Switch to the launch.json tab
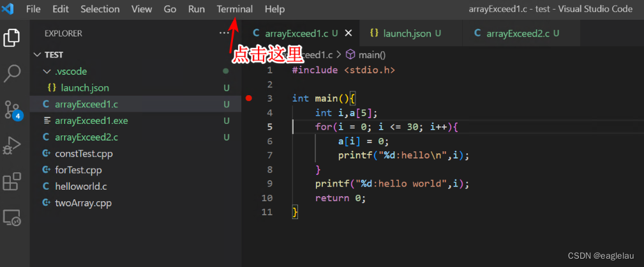 point(410,33)
